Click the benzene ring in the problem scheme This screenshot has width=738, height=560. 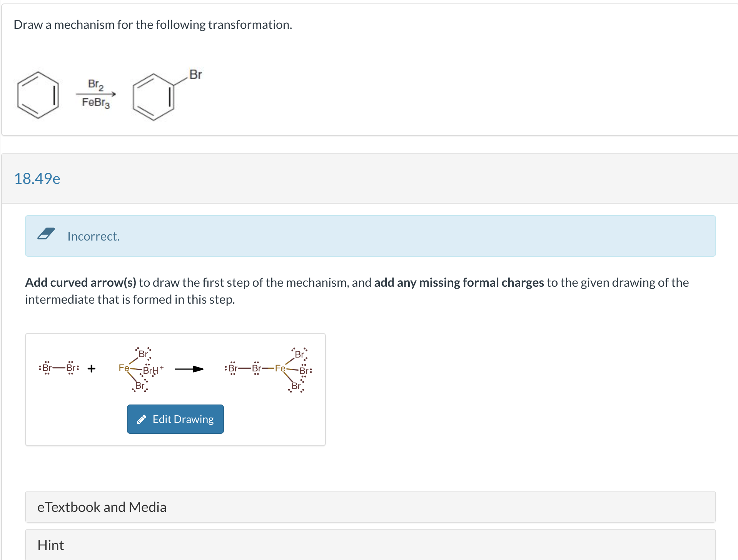(38, 95)
